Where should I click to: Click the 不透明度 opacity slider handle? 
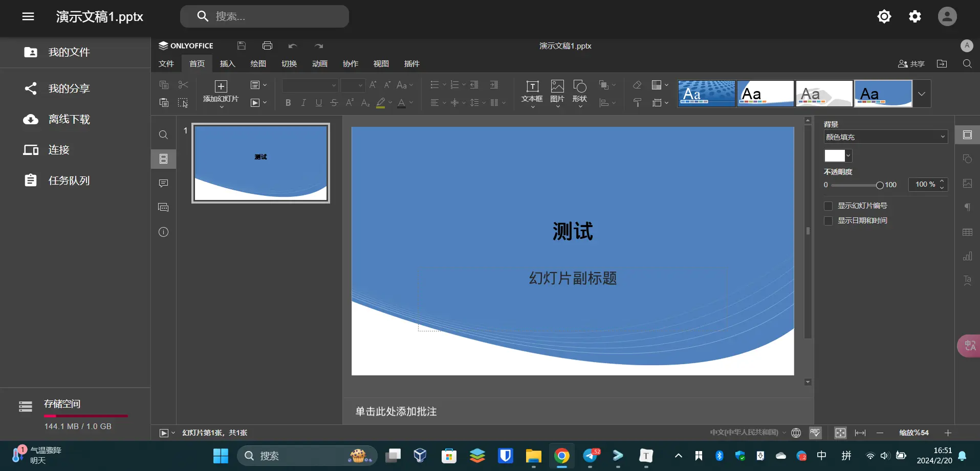pyautogui.click(x=880, y=185)
